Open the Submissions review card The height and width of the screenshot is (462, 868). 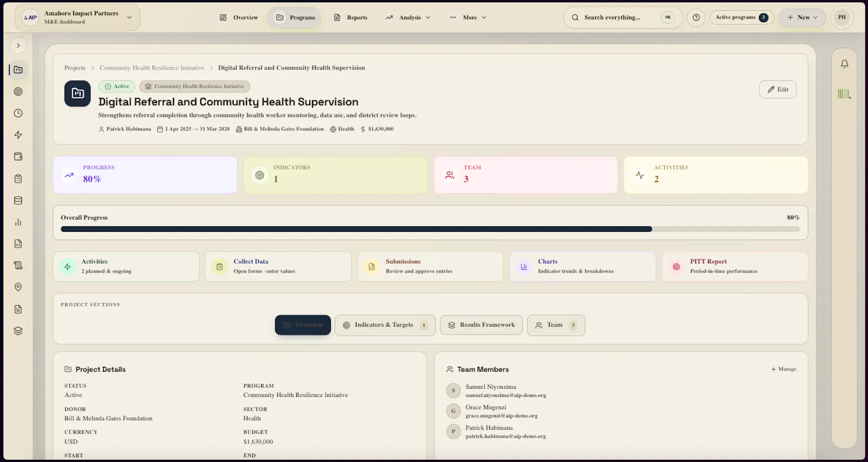click(x=430, y=267)
